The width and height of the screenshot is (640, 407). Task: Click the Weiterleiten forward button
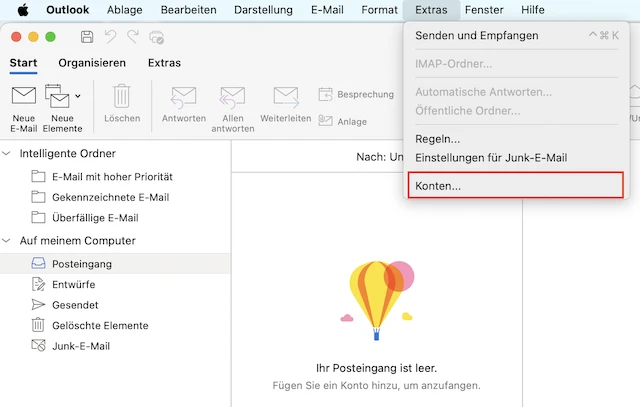[286, 105]
